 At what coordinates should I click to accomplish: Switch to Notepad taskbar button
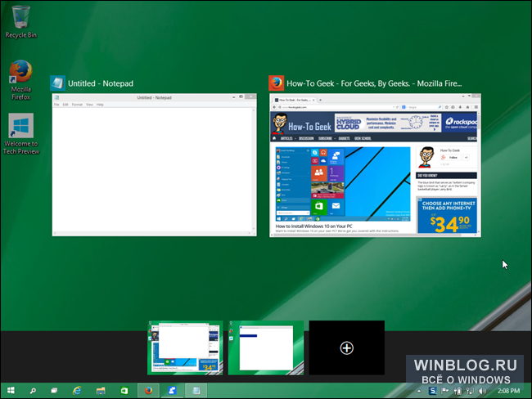pyautogui.click(x=196, y=391)
